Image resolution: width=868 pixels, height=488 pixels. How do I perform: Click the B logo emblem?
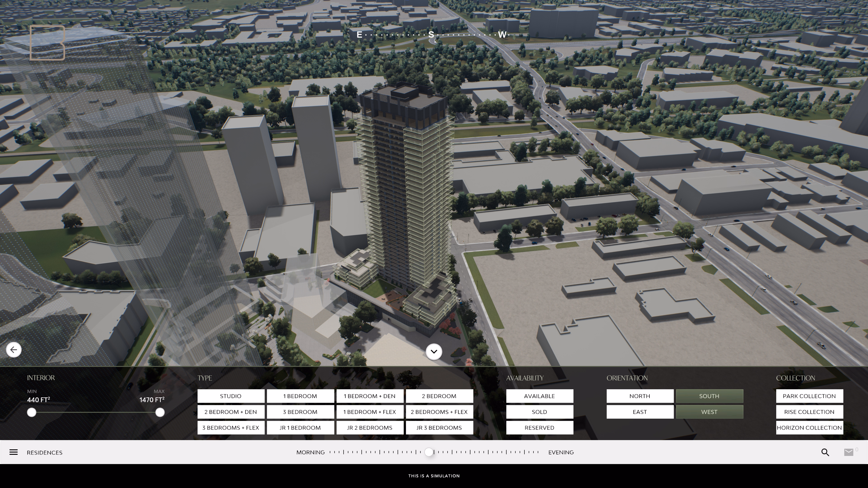47,43
